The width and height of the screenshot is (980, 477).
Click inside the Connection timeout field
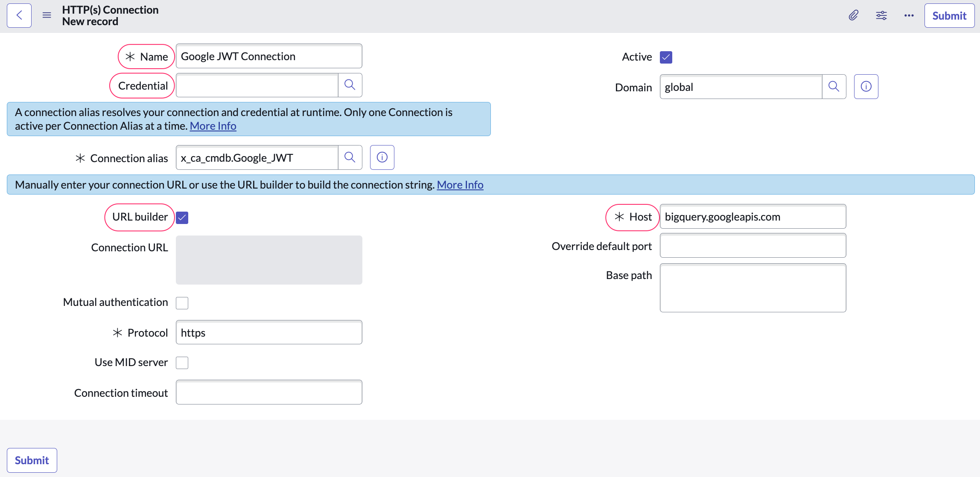coord(268,392)
